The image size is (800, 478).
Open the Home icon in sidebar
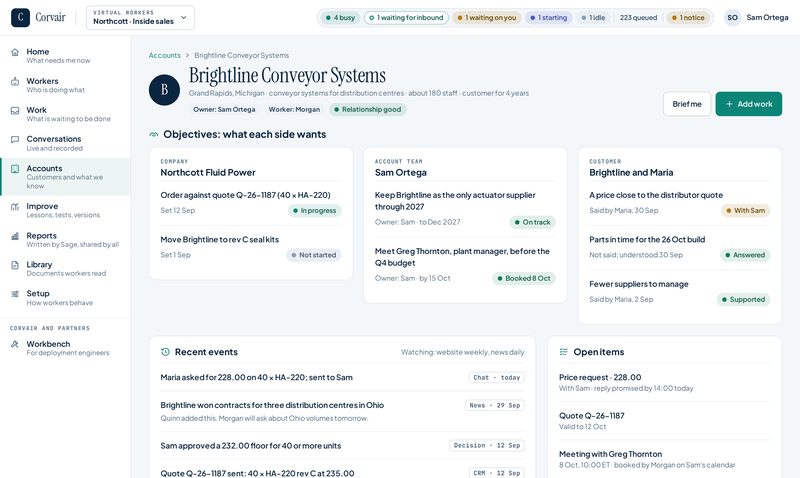pos(15,52)
